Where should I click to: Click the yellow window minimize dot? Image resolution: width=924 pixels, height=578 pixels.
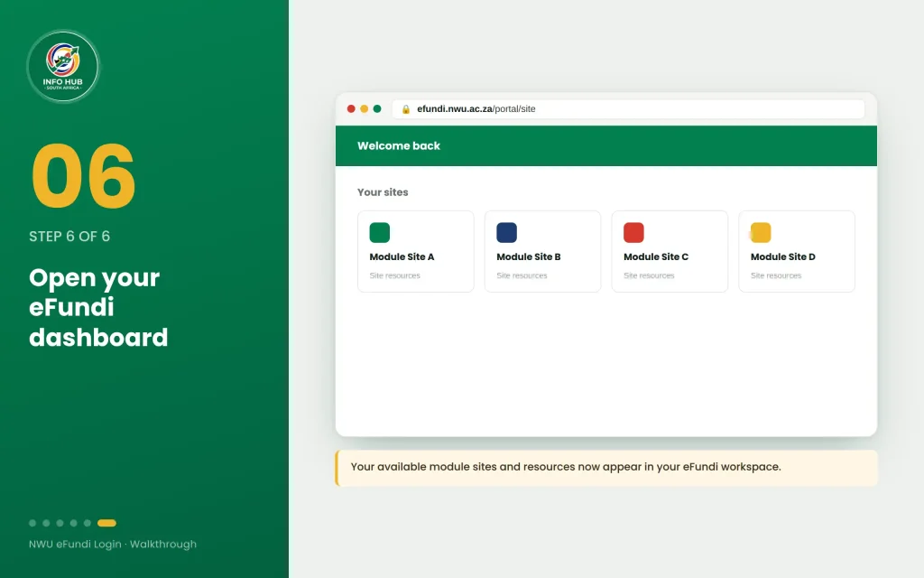pyautogui.click(x=365, y=108)
